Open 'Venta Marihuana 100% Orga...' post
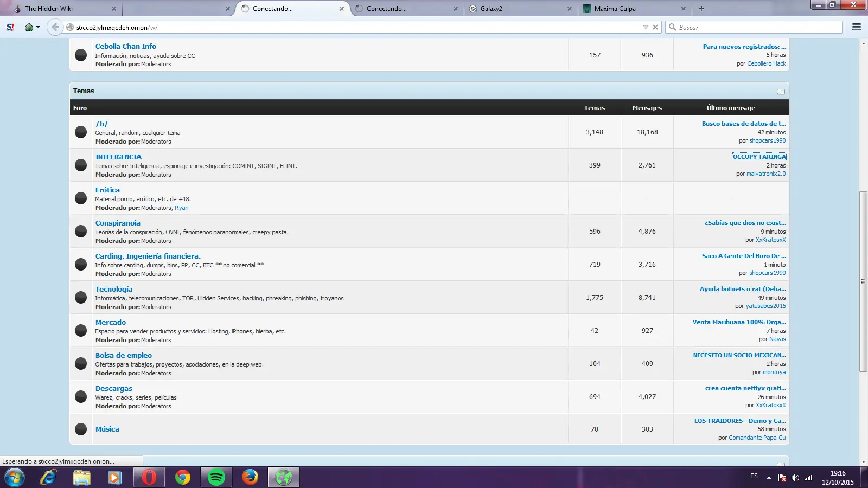This screenshot has width=868, height=488. click(739, 322)
